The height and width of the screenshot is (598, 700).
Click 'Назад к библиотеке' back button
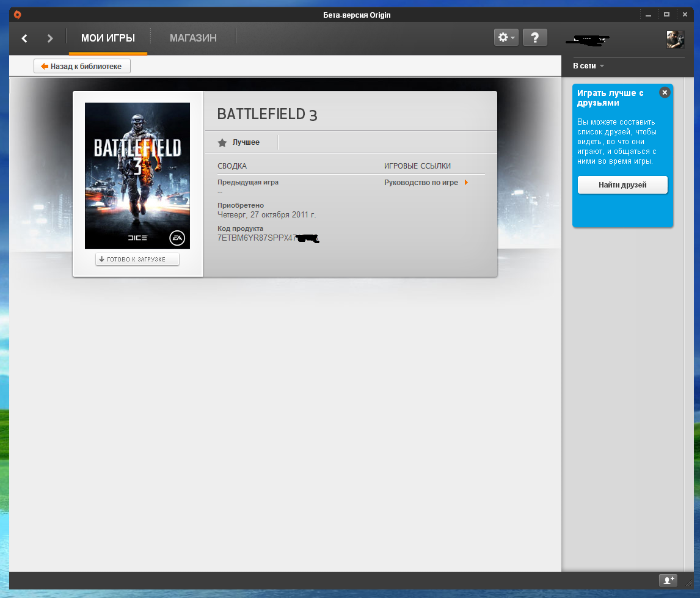pos(82,66)
